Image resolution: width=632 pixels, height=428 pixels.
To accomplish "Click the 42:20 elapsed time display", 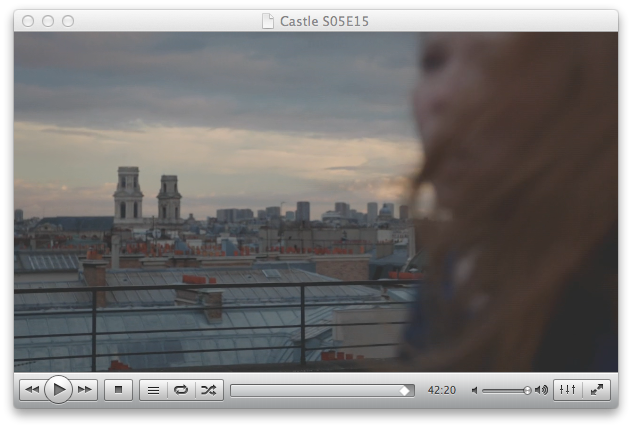I will tap(442, 390).
